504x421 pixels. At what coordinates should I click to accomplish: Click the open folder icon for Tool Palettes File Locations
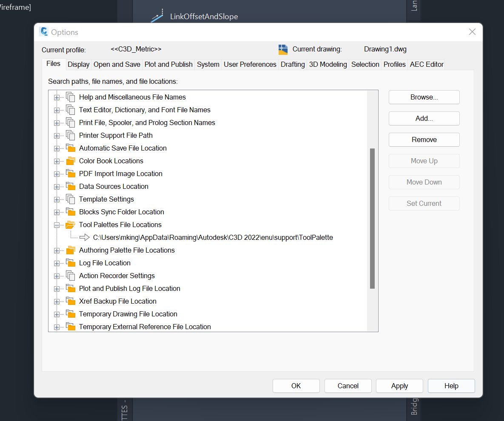click(71, 225)
